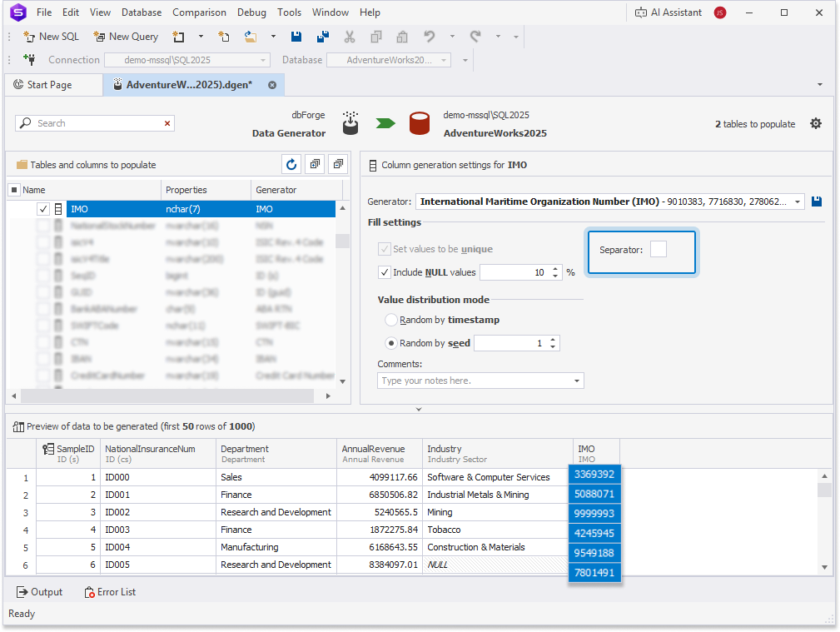Toggle Set values to be unique checkbox

pos(384,249)
